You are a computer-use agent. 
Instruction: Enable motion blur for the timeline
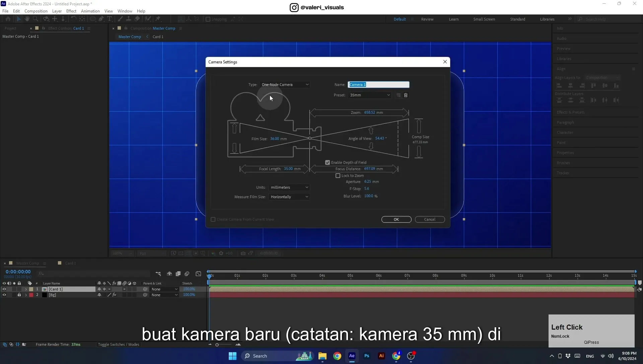(187, 274)
